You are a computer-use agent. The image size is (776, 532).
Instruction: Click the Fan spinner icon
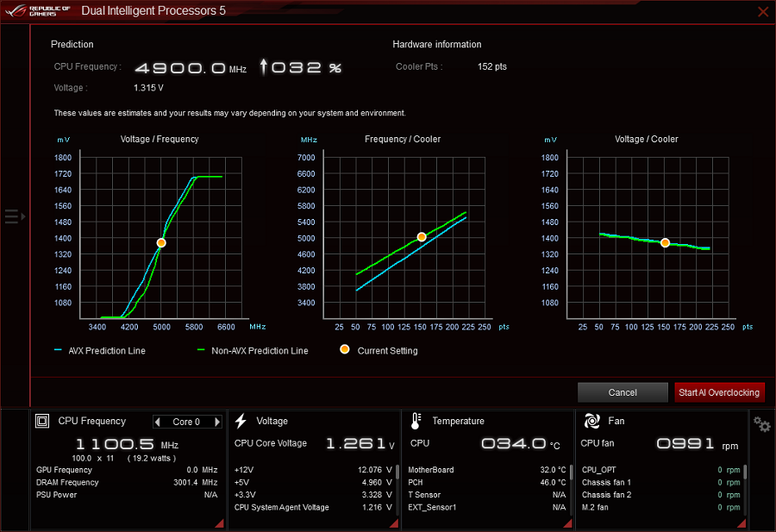[591, 421]
